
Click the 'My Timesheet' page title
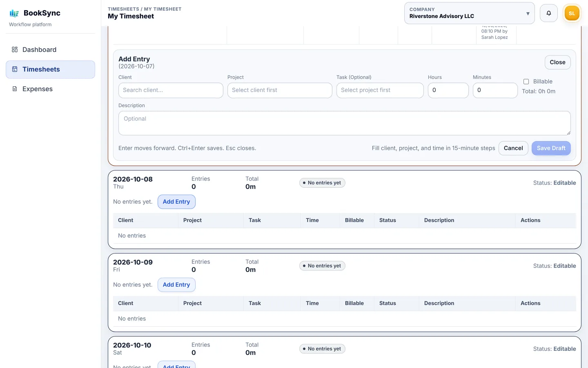tap(131, 16)
